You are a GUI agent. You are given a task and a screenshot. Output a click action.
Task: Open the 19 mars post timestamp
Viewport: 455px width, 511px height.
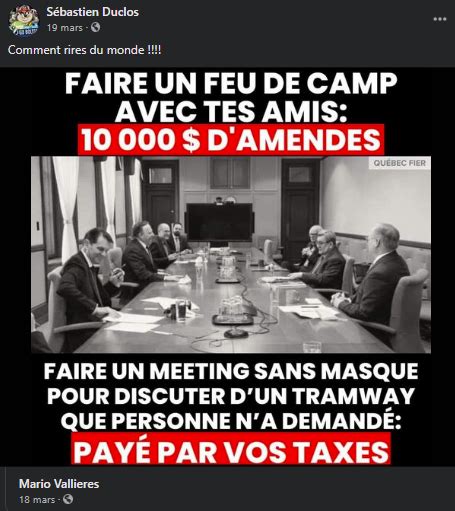(x=65, y=28)
